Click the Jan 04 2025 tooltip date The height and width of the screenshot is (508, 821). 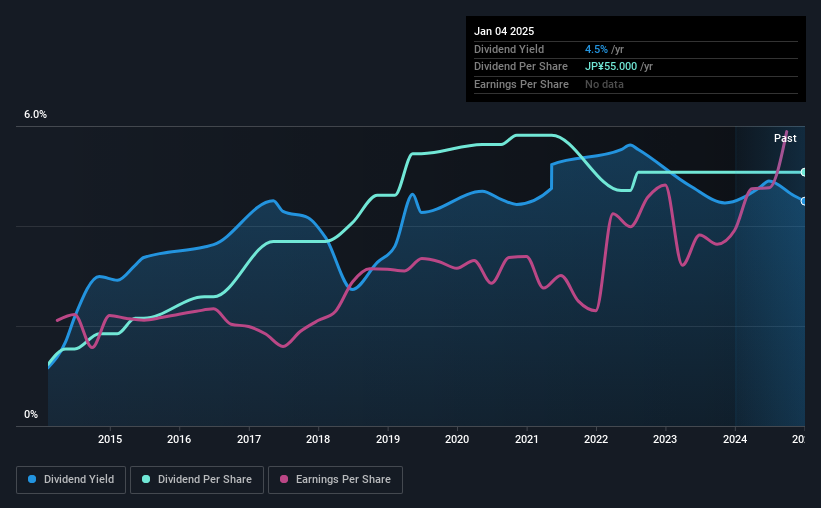pyautogui.click(x=504, y=31)
